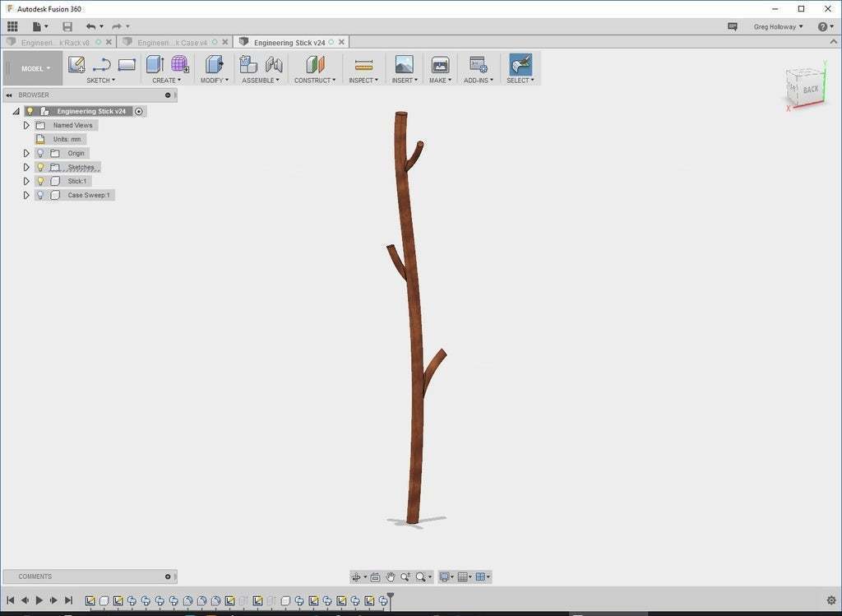
Task: Click the 3D Print Make icon
Action: click(440, 65)
